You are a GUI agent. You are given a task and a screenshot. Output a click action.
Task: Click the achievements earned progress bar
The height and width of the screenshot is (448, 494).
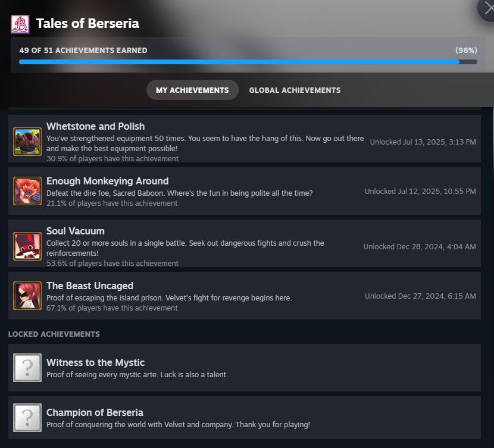pos(248,62)
